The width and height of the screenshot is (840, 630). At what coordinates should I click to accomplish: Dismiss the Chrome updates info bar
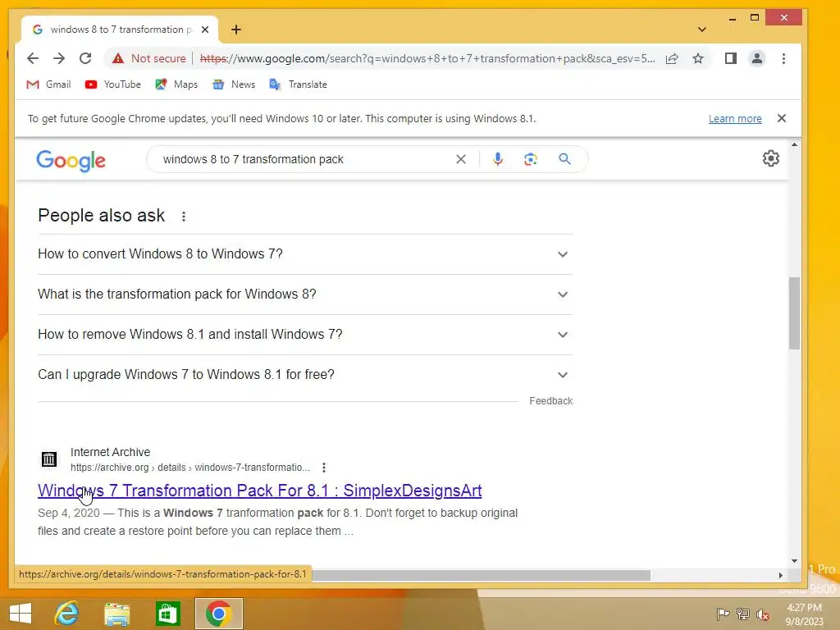(782, 118)
